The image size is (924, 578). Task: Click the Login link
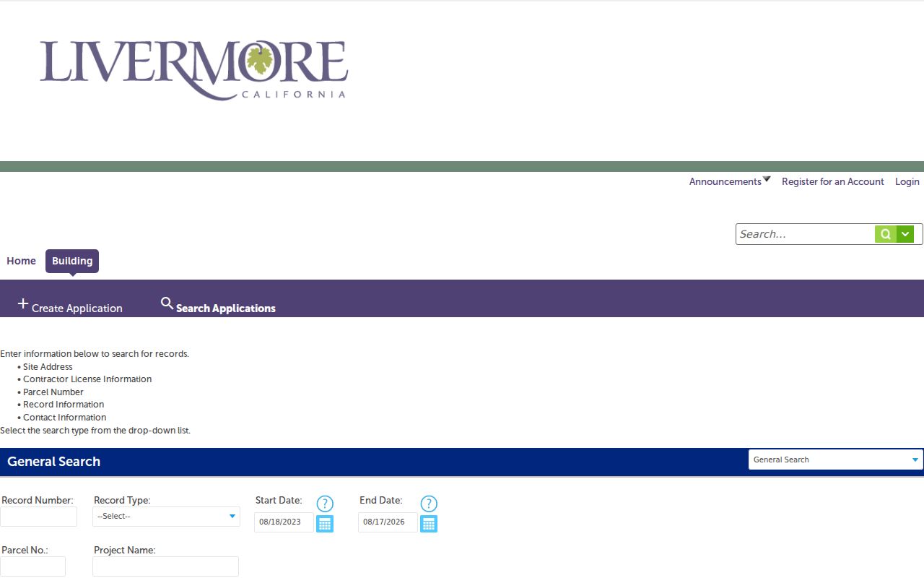pyautogui.click(x=907, y=182)
